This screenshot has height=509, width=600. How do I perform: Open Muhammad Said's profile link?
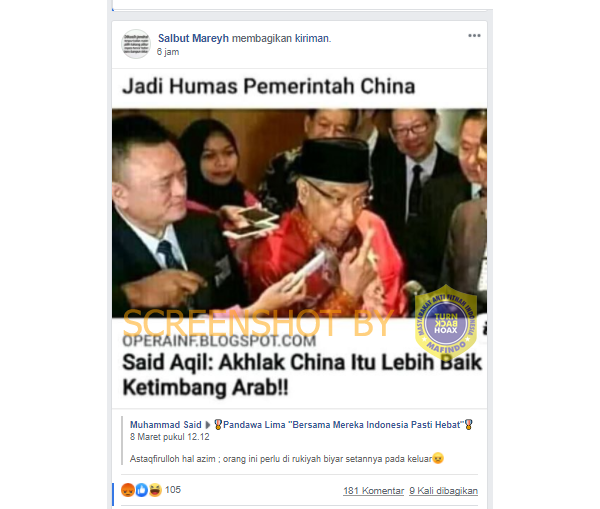(x=165, y=425)
